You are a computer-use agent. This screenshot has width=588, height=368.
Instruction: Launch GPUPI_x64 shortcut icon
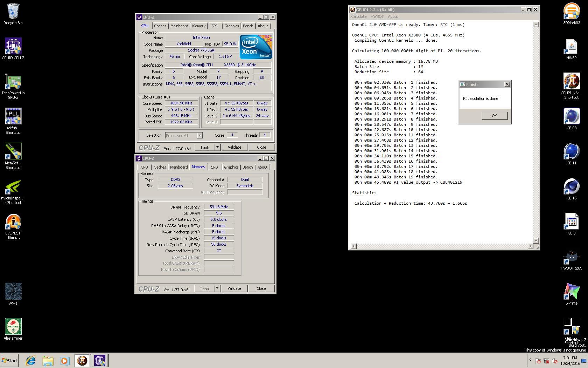click(x=572, y=86)
